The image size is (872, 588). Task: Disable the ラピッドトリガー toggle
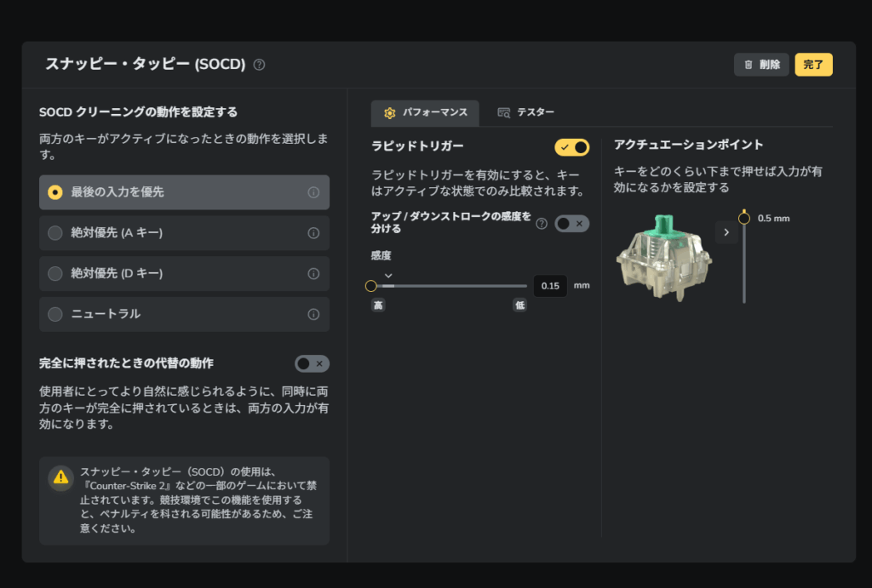pyautogui.click(x=571, y=147)
